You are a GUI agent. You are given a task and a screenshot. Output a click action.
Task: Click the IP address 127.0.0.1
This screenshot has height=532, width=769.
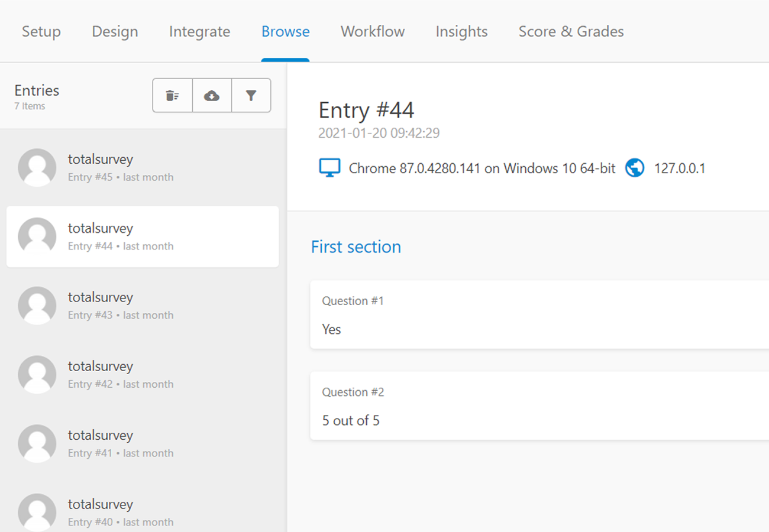point(680,168)
